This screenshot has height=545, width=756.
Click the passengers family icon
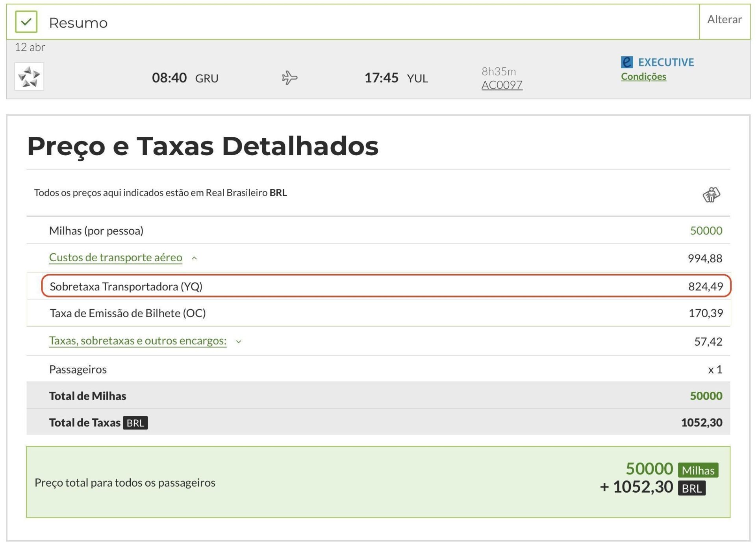pos(711,195)
